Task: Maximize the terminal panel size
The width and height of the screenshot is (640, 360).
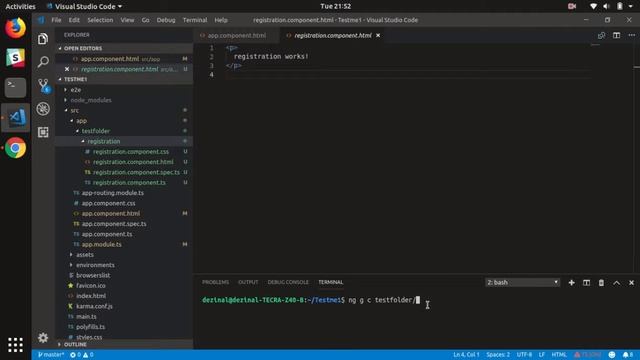Action: [616, 282]
